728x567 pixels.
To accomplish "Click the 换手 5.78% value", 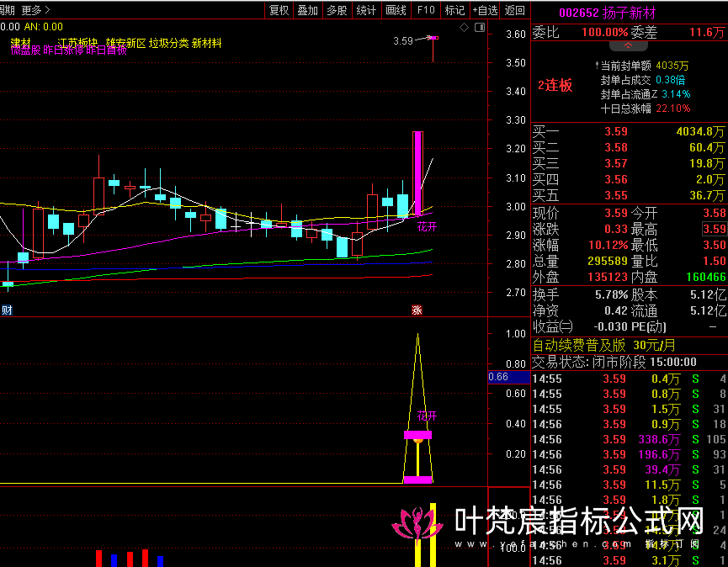I will [611, 294].
